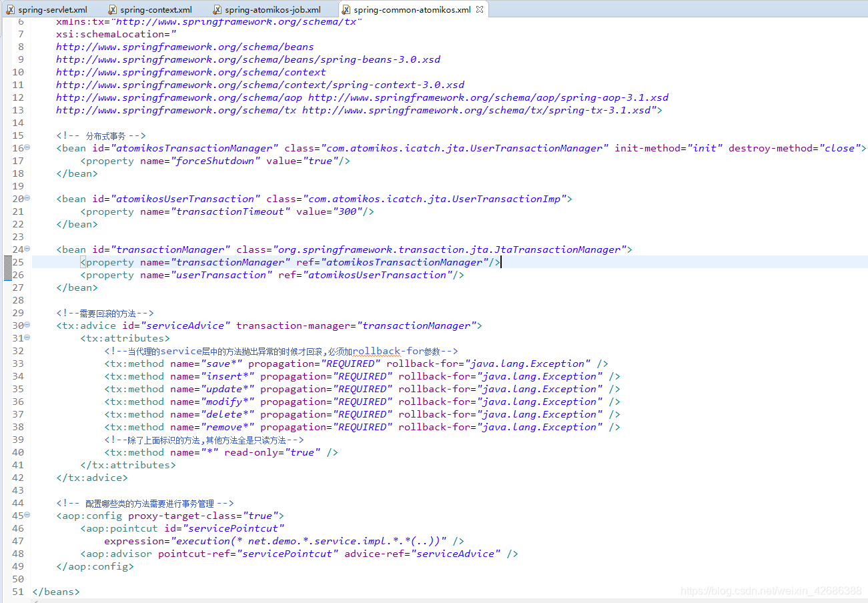Click rollback-for="java.lang.Exception" on line 33
This screenshot has height=603, width=868.
488,364
